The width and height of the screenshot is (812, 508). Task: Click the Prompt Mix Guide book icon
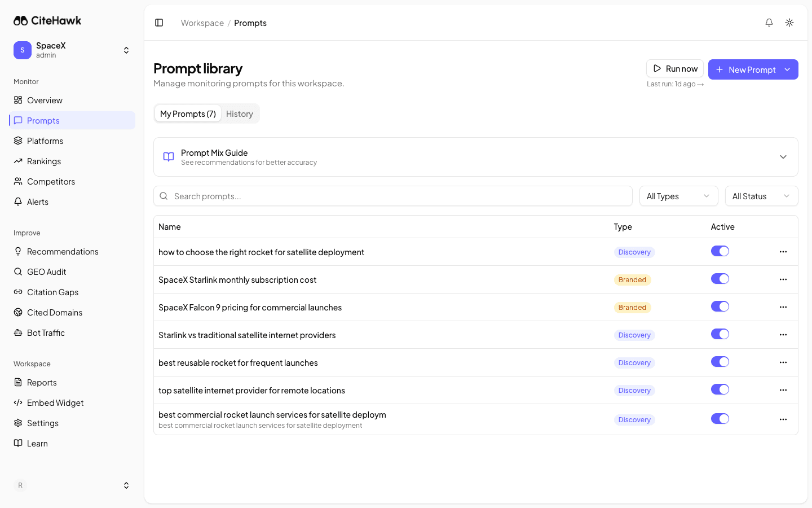pyautogui.click(x=169, y=157)
